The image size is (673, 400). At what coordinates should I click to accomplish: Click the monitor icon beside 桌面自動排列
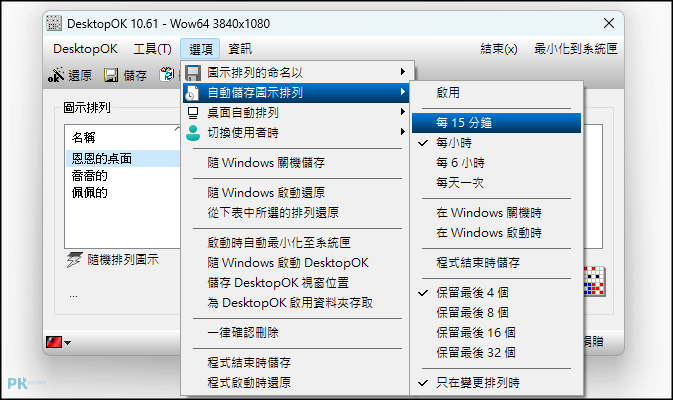[x=193, y=113]
